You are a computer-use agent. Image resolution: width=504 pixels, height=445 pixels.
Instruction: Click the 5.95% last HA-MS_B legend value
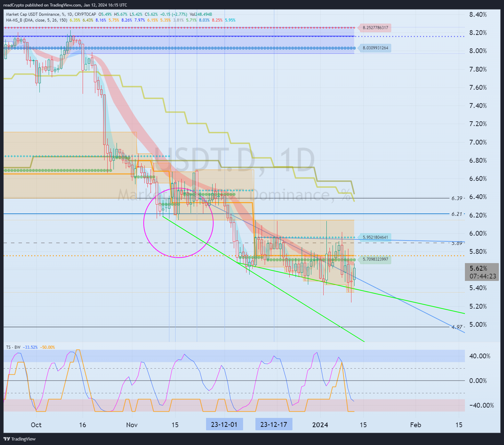pyautogui.click(x=230, y=20)
